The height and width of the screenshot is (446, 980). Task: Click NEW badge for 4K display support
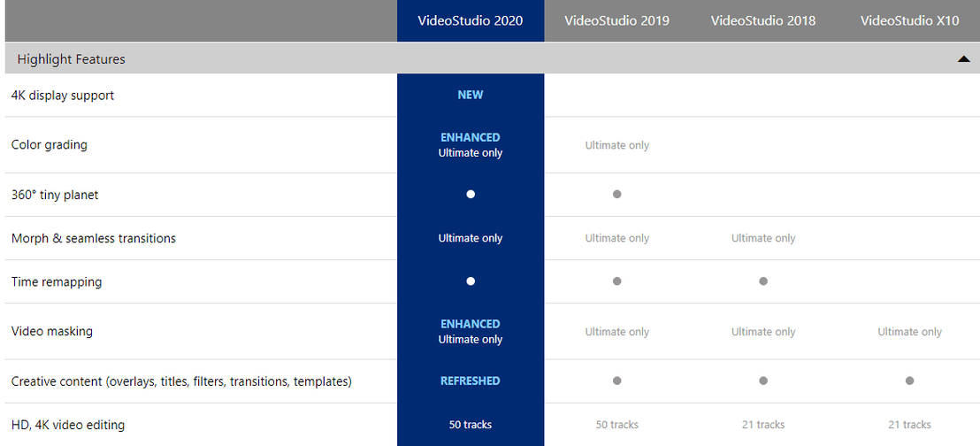(x=471, y=95)
